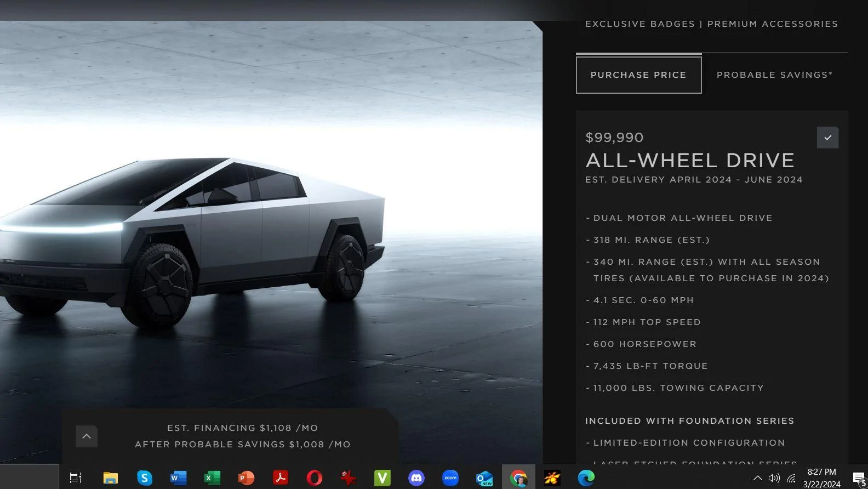Toggle the All-Wheel Drive selection checkmark
The width and height of the screenshot is (868, 489).
click(x=827, y=138)
